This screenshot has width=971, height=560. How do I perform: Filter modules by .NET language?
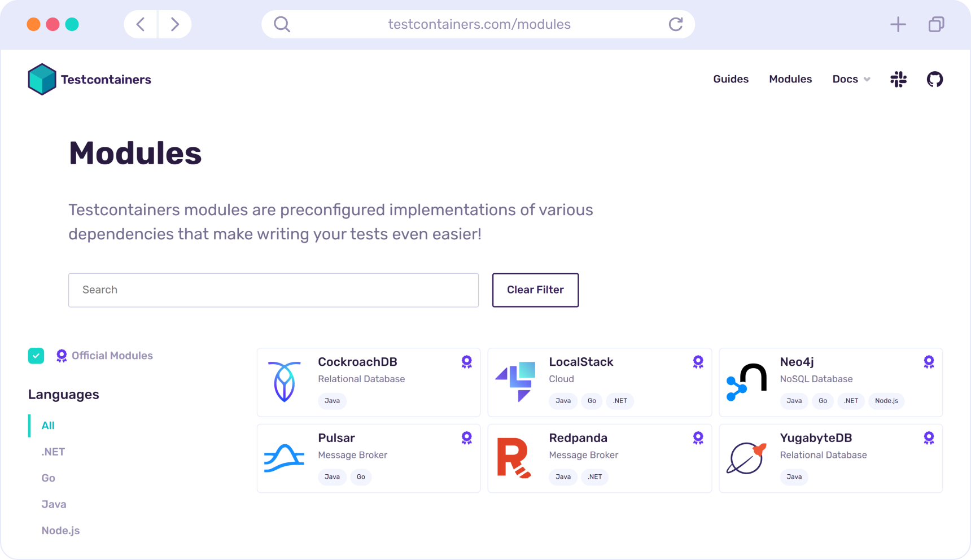53,452
